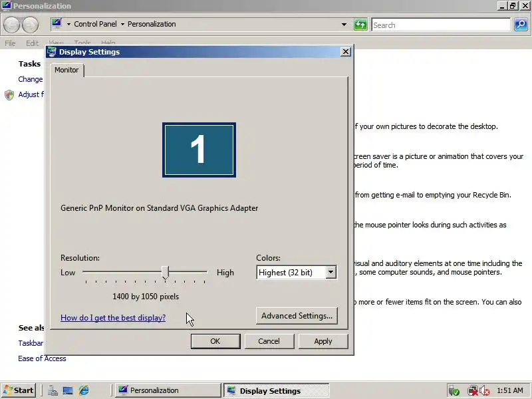
Task: Expand arrow before Control Panel breadcrumb
Action: [68, 24]
